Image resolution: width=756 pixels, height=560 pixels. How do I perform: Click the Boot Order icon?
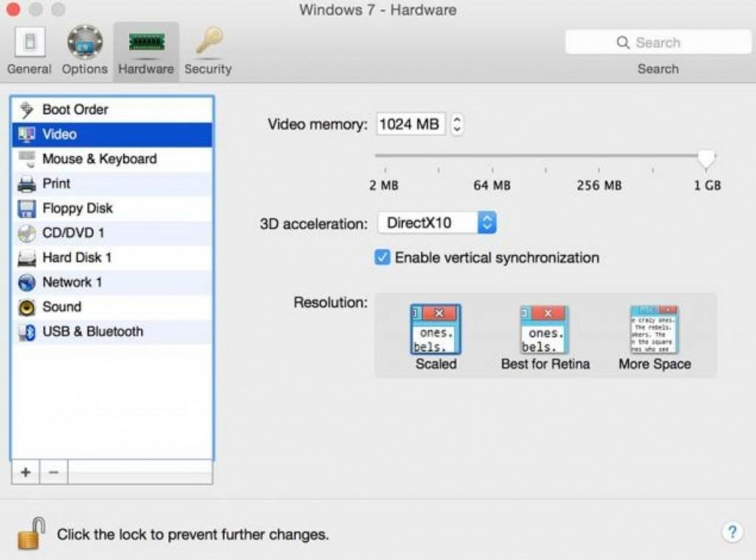pos(27,110)
